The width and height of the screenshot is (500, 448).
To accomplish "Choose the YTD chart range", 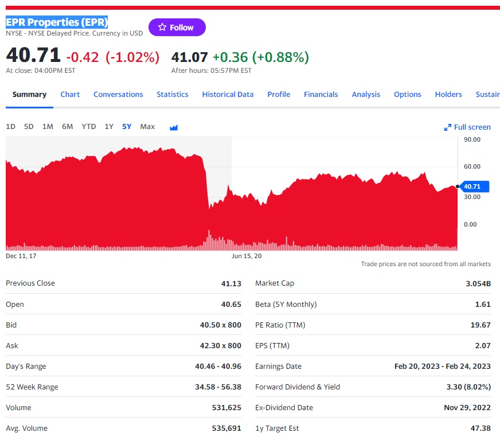I will [x=89, y=127].
